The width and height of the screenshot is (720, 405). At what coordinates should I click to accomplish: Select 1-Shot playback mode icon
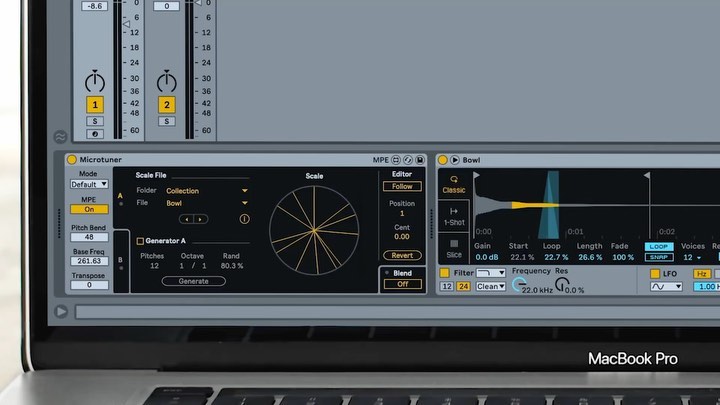click(454, 215)
